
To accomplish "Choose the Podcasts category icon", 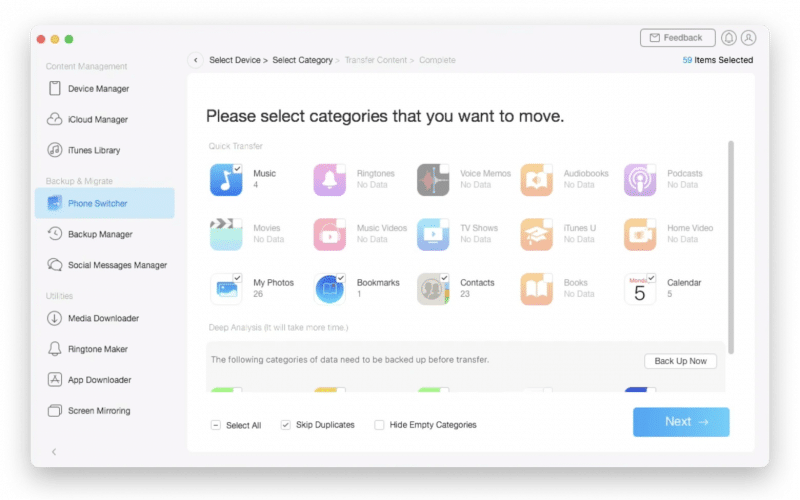I will (x=640, y=180).
